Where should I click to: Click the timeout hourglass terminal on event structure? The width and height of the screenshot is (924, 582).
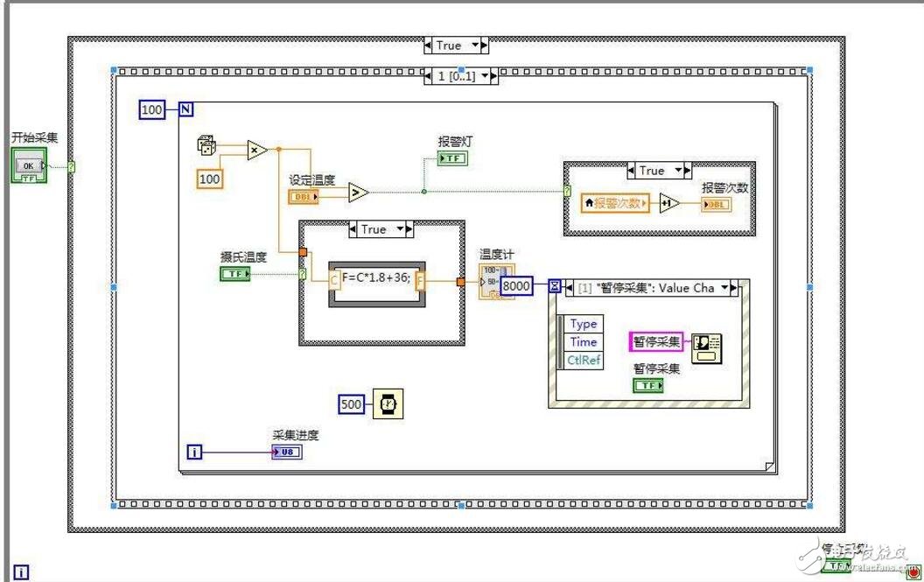554,286
